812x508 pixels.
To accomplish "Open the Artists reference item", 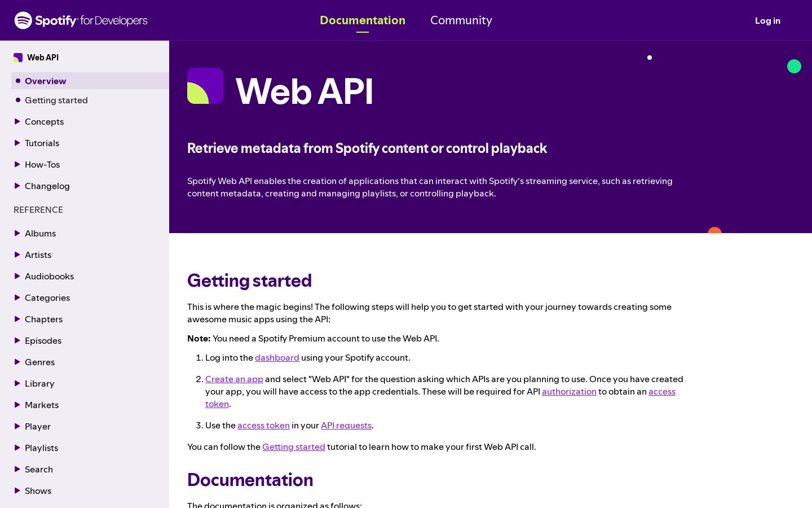I will point(38,255).
